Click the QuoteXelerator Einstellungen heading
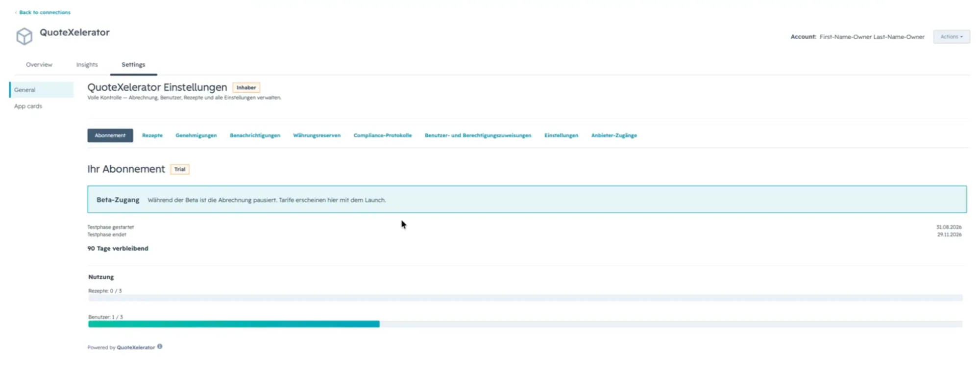 [157, 87]
